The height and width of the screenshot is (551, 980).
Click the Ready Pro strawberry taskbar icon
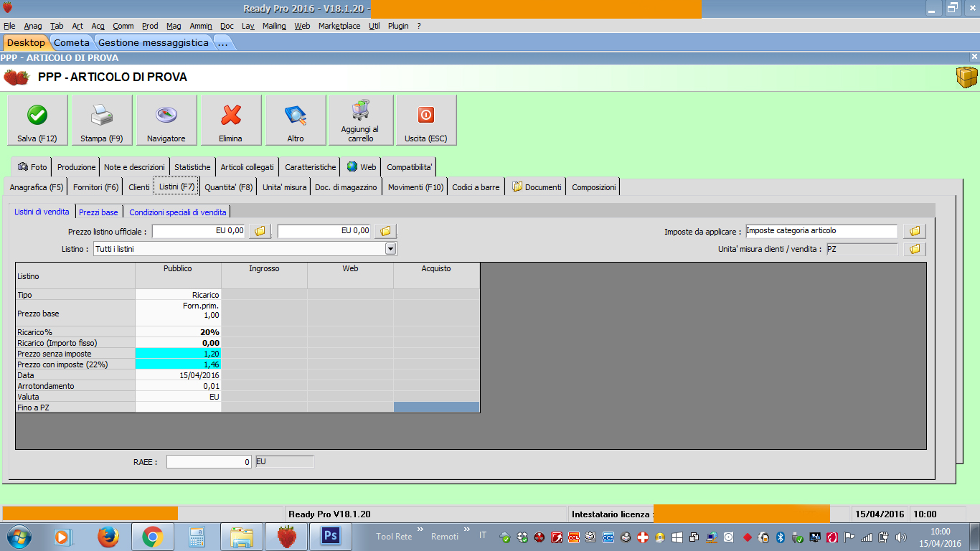(x=286, y=536)
